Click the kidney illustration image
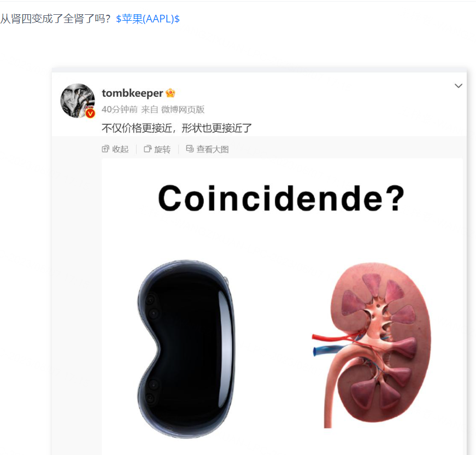This screenshot has width=476, height=455. [x=371, y=345]
